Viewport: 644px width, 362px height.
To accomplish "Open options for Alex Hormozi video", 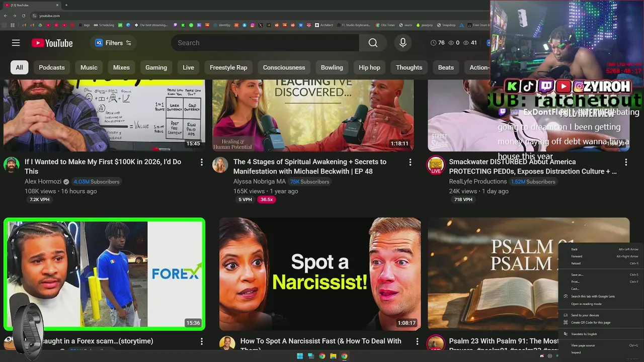I will pos(201,162).
